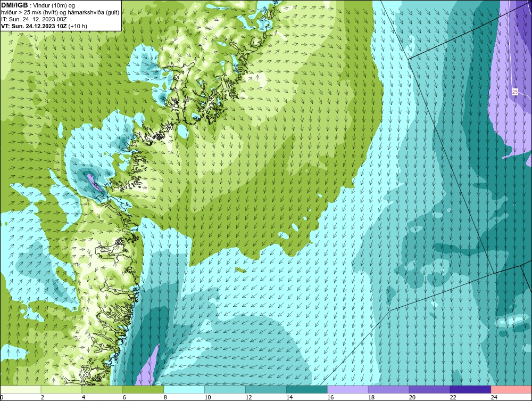Viewport: 532px width, 401px height.
Task: Click the 0–2 m/s palest legend swatch
Action: point(21,389)
